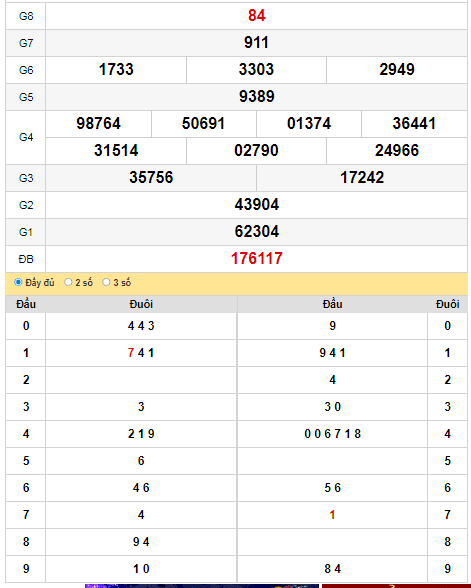Screen dimensions: 471x588
Task: Click the '9 4' tail digits cell
Action: coord(141,542)
